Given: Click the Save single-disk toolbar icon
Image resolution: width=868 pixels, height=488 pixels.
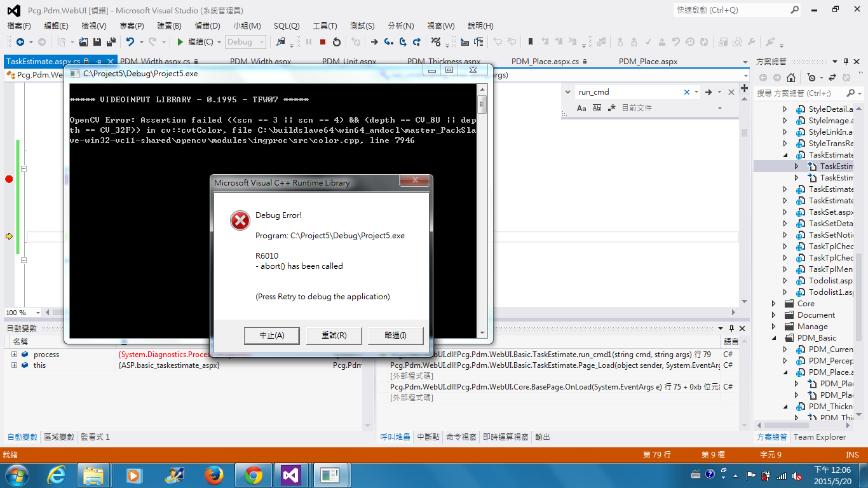Looking at the screenshot, I should (97, 42).
